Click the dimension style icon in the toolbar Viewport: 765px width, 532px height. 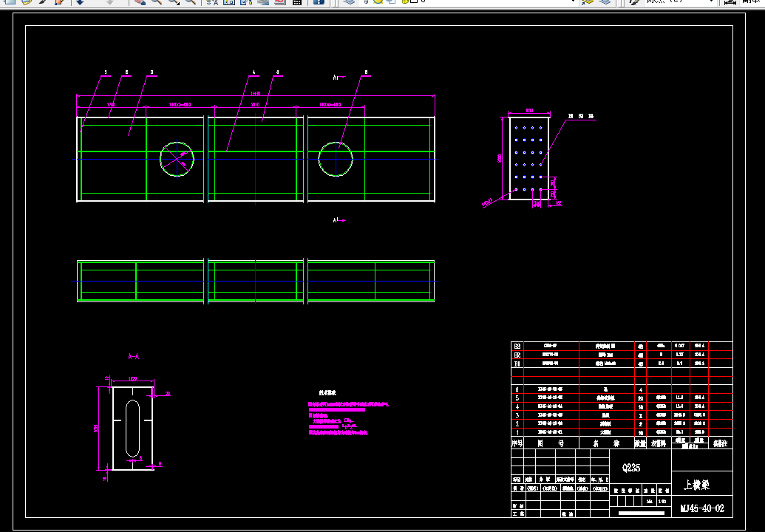tap(730, 2)
